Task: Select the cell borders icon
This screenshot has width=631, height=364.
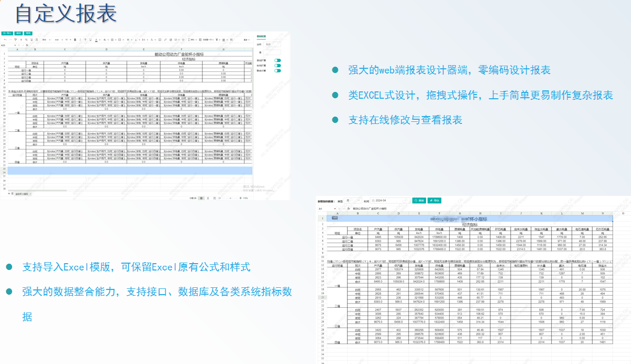Action: pyautogui.click(x=112, y=39)
